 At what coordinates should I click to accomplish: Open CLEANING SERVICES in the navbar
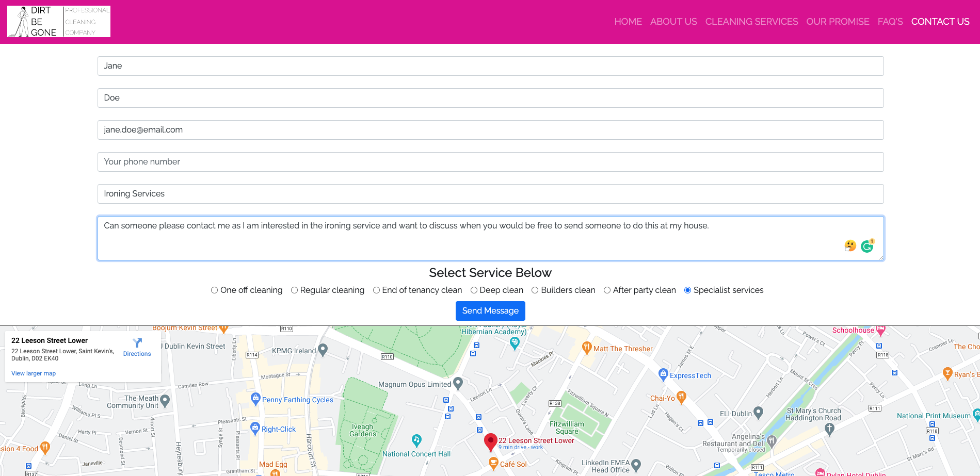pyautogui.click(x=751, y=22)
